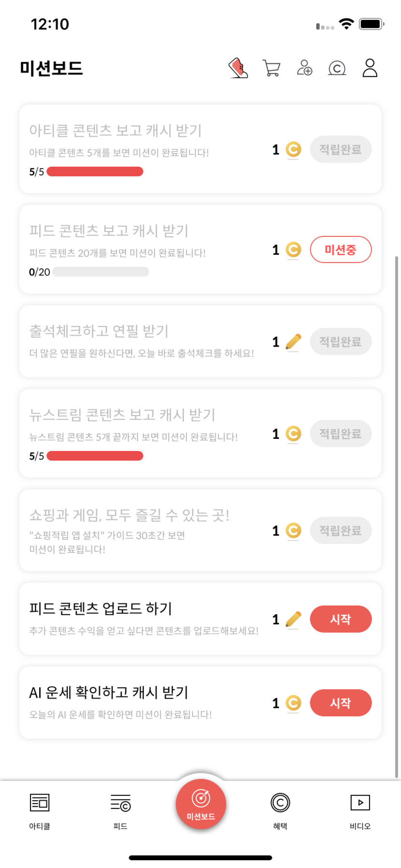The height and width of the screenshot is (868, 401).
Task: Tap 적립완료 on 출석체크하고 연필 받기
Action: click(x=341, y=342)
